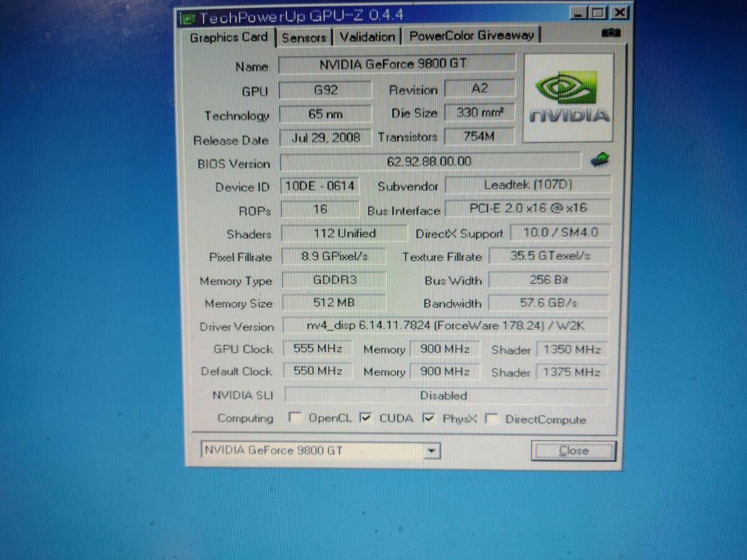Click the ROPs field showing 16
The image size is (747, 560).
coord(320,210)
